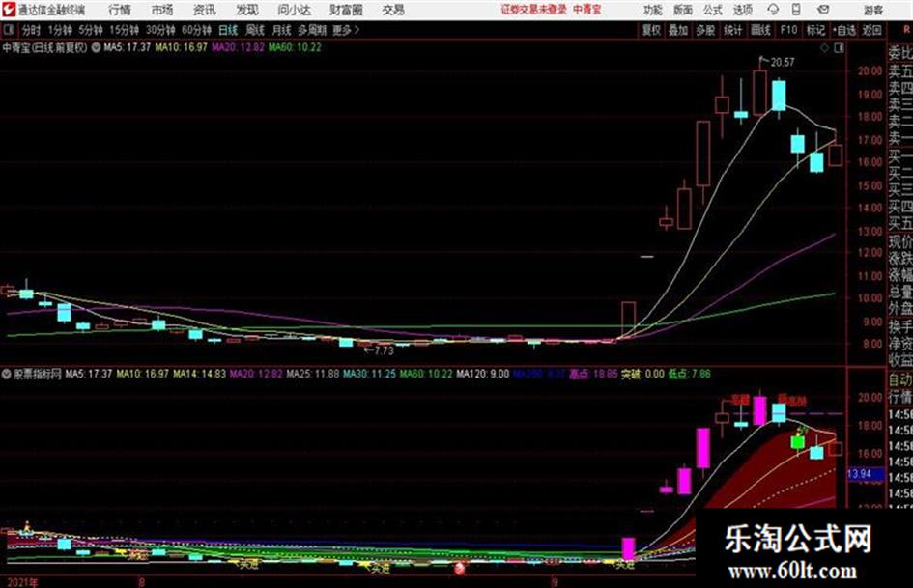Click the 通达信 app logo icon
Viewport: 913px width, 588px height.
pyautogui.click(x=9, y=10)
